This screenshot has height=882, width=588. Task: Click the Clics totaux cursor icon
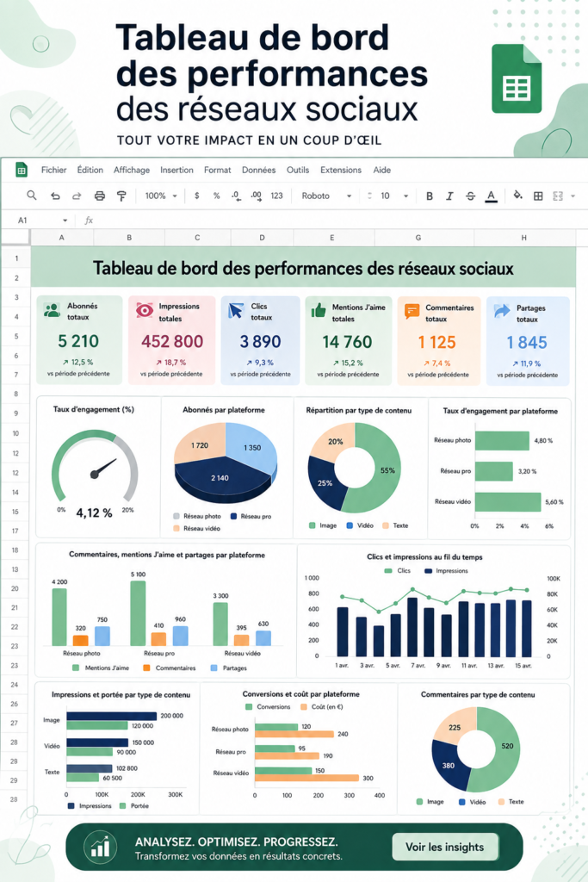(x=236, y=310)
